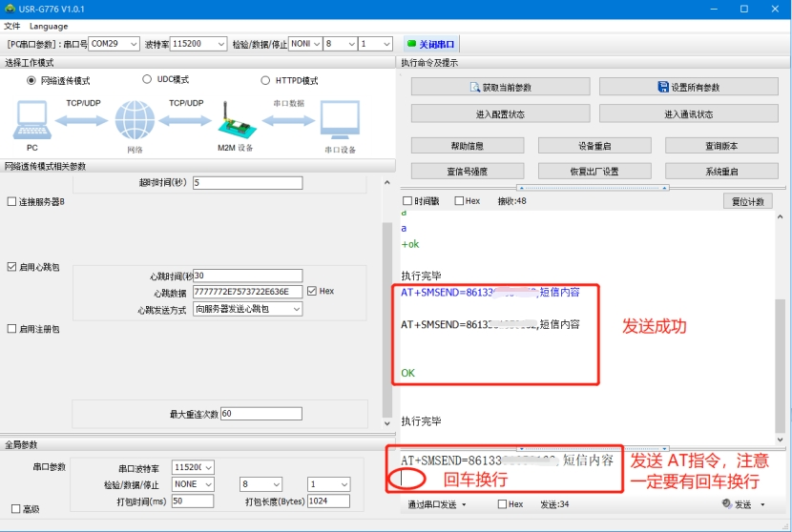Click the PC laptop icon in diagram
Viewport: 792px width, 532px height.
coord(31,121)
